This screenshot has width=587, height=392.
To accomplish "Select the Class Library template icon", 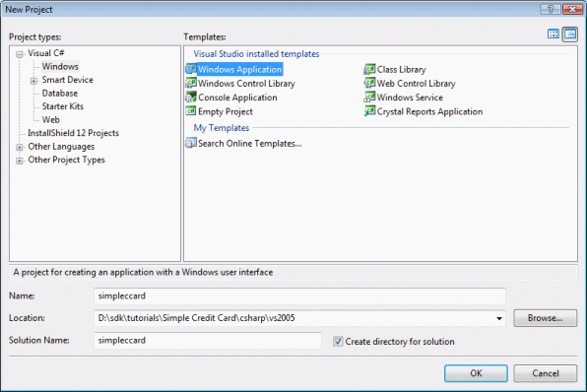I will click(x=370, y=69).
